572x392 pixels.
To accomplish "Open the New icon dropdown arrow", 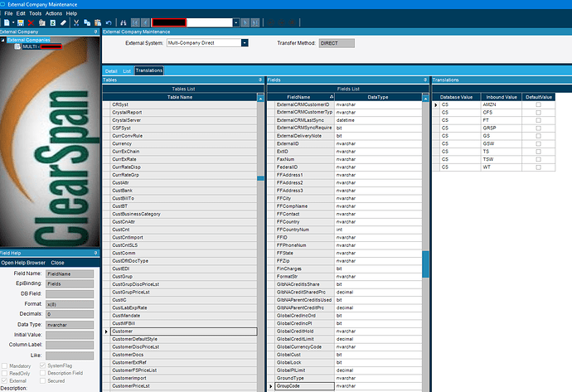I will tap(13, 22).
